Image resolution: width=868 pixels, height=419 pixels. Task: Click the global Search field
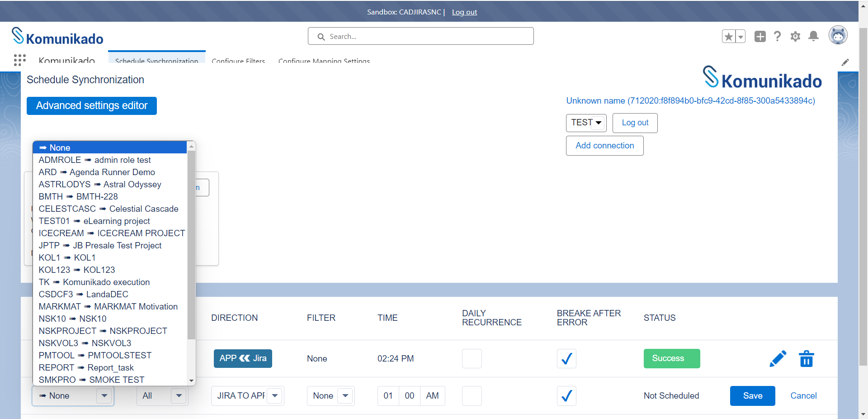click(420, 36)
